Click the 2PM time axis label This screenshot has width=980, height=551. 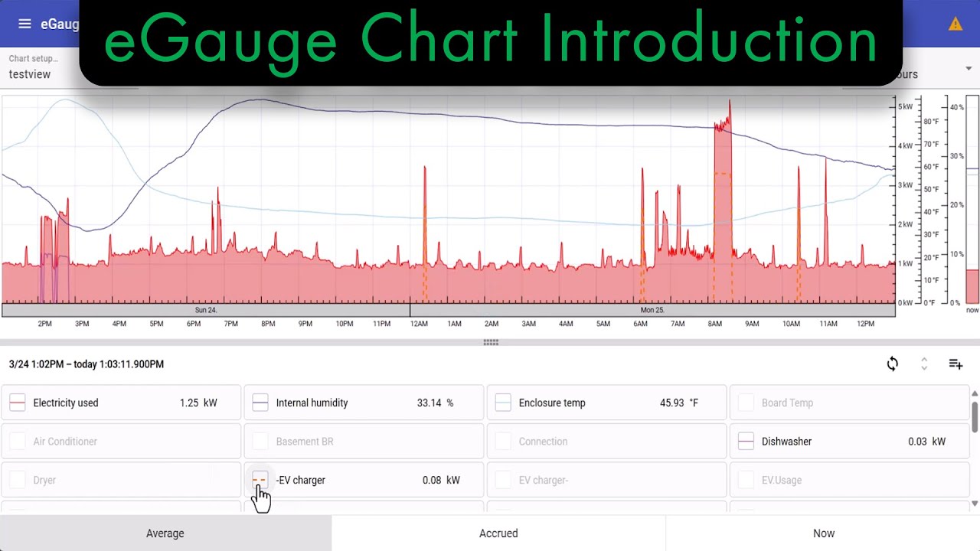click(x=45, y=324)
